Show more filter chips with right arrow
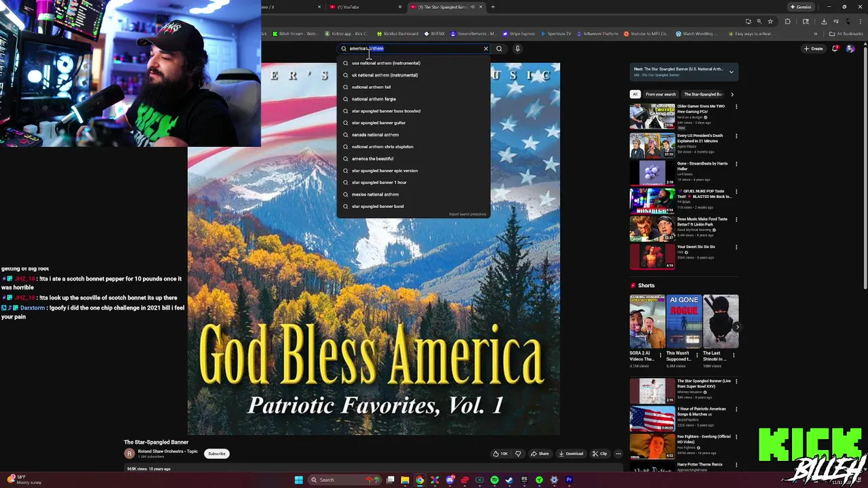868x488 pixels. (x=732, y=94)
